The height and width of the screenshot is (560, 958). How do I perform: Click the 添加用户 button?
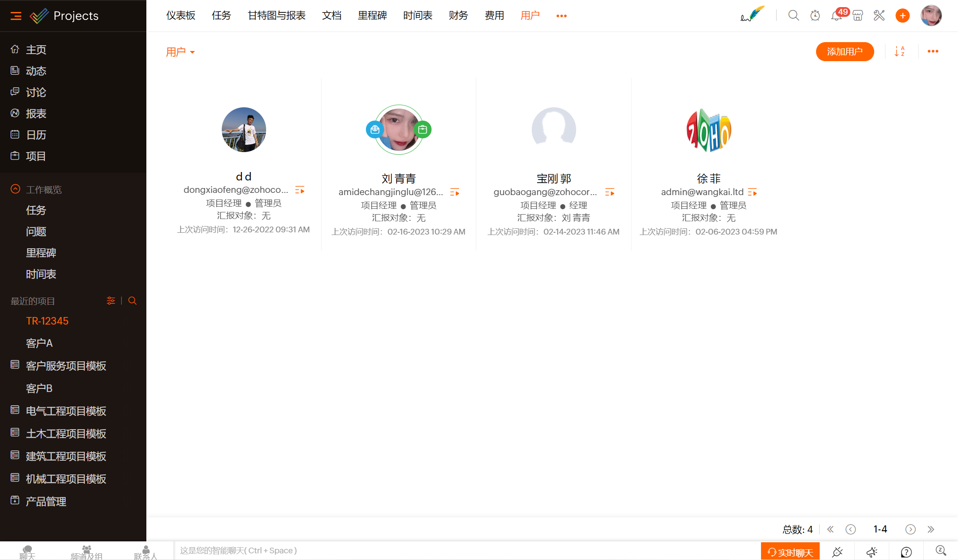[x=844, y=51]
